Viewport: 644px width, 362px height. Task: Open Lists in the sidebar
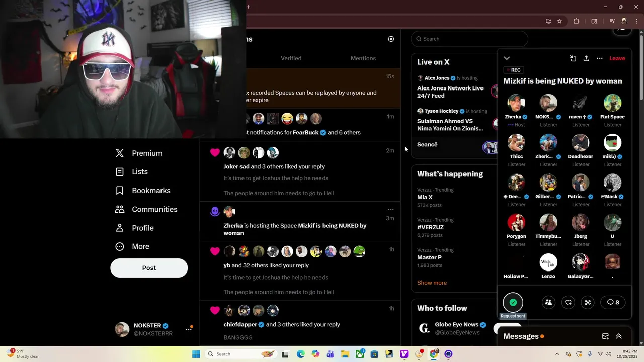point(132,172)
